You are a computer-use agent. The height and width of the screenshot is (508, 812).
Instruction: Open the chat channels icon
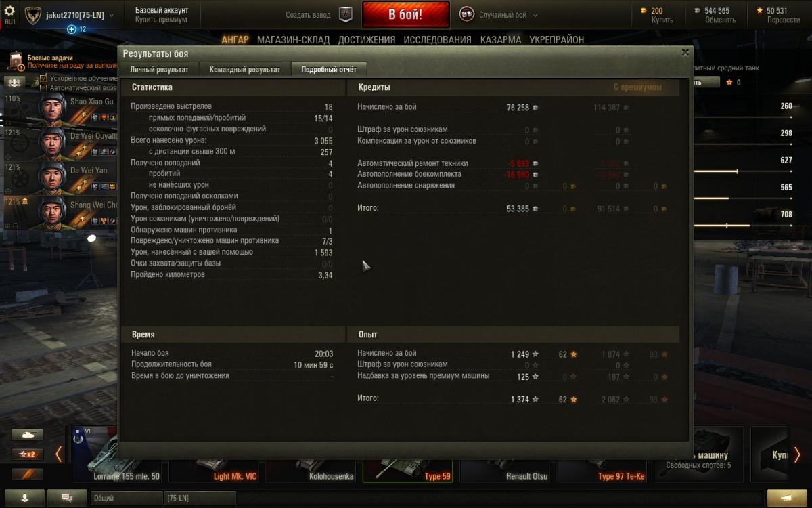click(67, 498)
